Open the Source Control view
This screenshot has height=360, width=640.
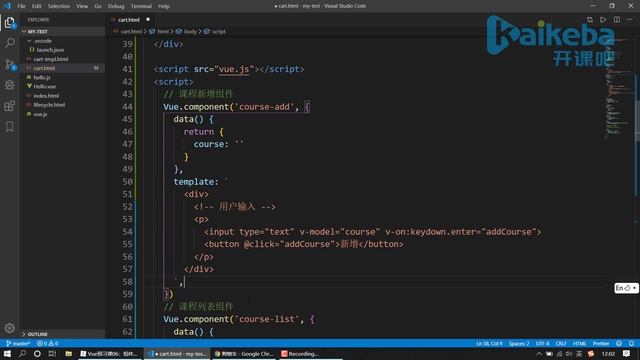click(x=9, y=64)
